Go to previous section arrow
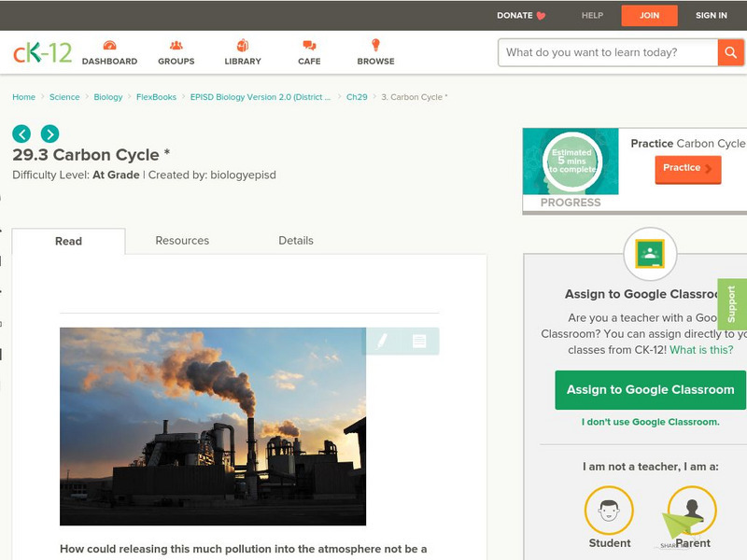 pos(21,133)
